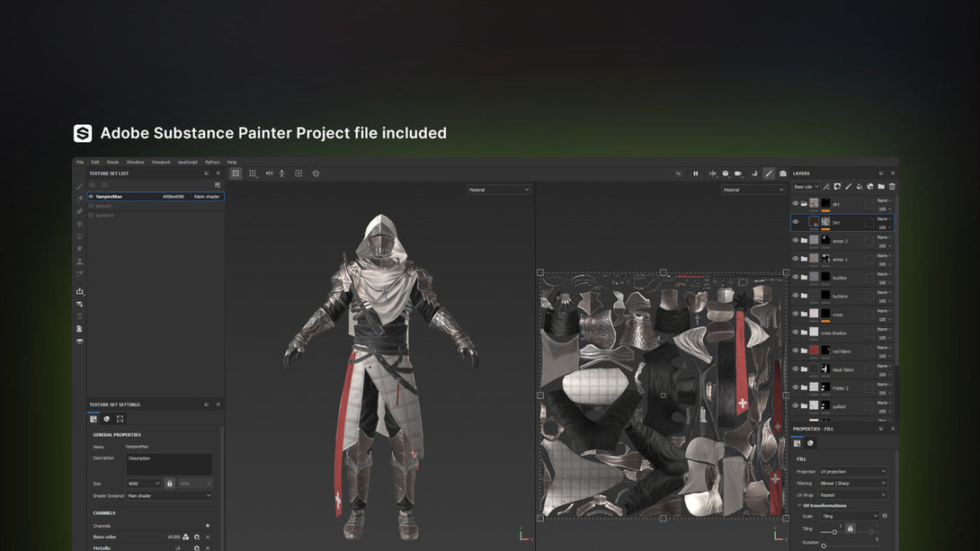The width and height of the screenshot is (980, 551).
Task: Open the Edit menu
Action: [x=95, y=162]
